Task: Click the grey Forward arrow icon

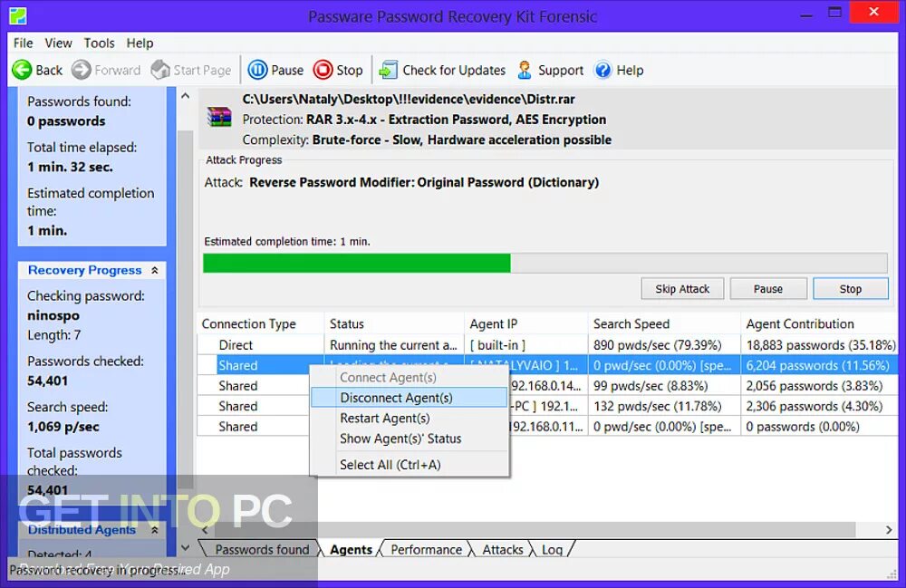Action: click(82, 70)
